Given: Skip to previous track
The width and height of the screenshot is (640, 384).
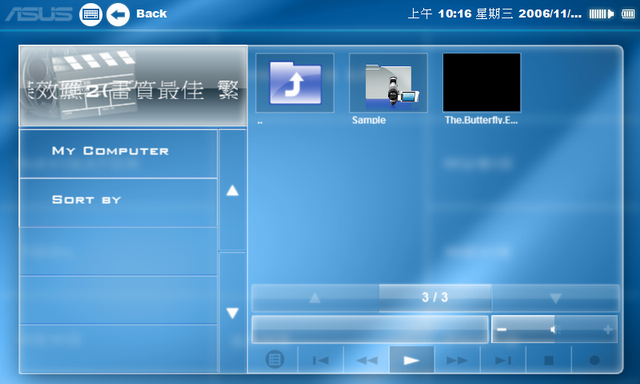Looking at the screenshot, I should [320, 360].
